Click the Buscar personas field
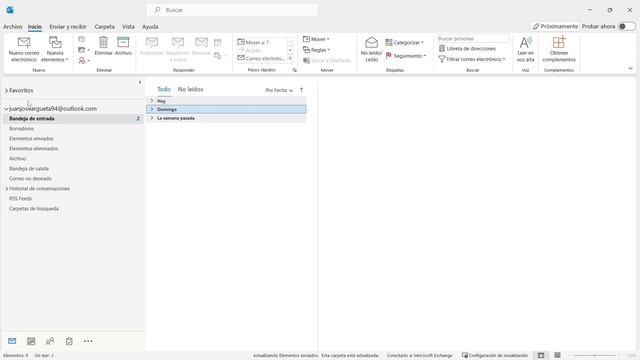The image size is (640, 360). coord(473,39)
